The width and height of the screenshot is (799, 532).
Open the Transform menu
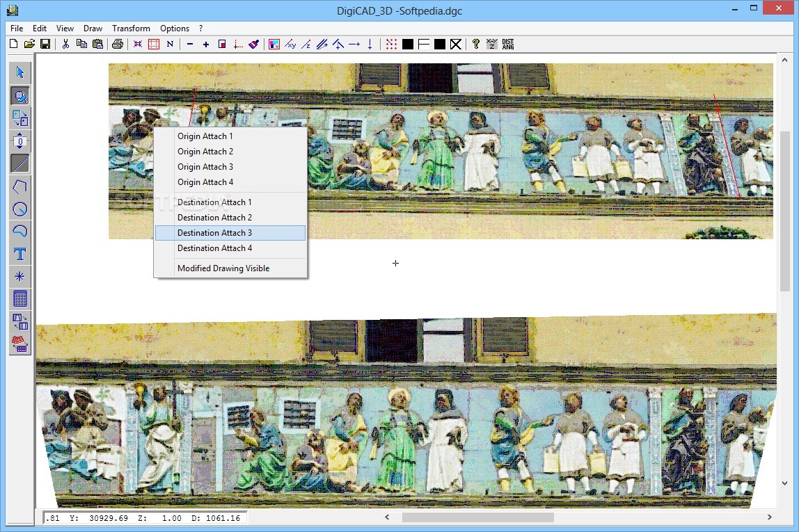click(x=131, y=29)
